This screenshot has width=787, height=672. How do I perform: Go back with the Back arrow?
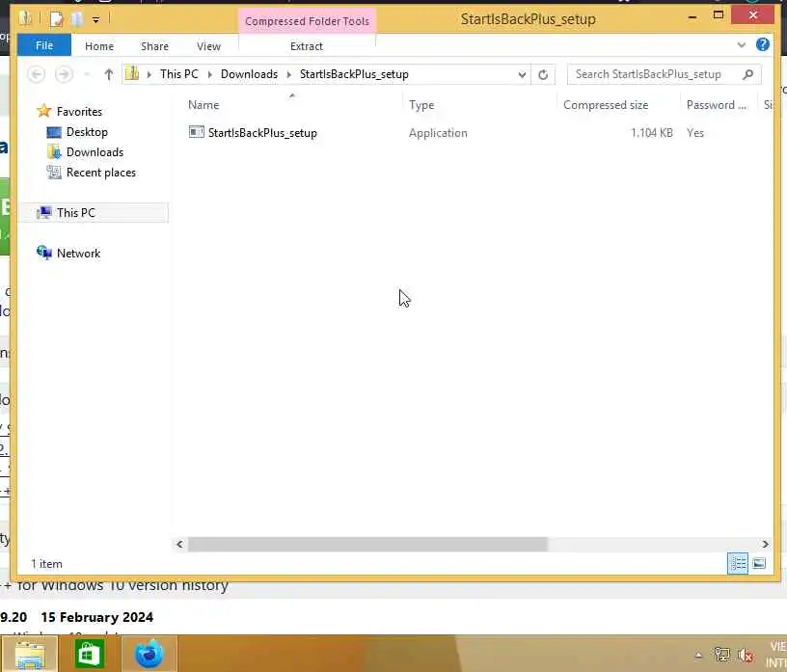36,74
